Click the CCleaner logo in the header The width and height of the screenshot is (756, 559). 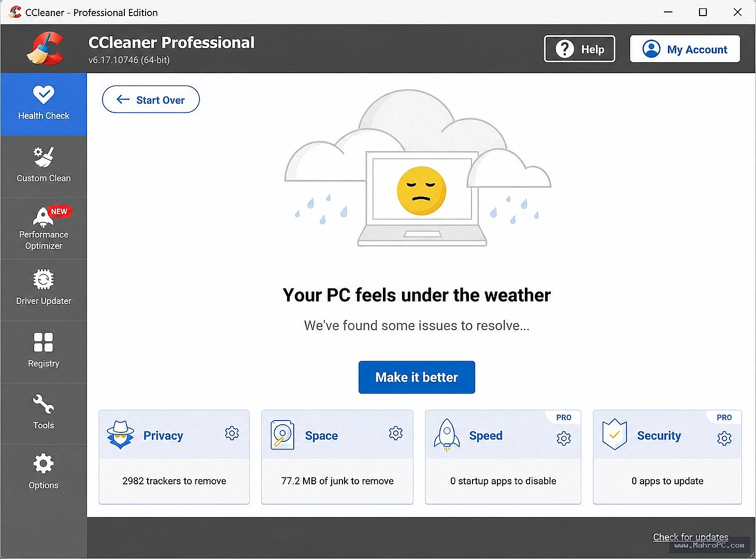pos(45,48)
